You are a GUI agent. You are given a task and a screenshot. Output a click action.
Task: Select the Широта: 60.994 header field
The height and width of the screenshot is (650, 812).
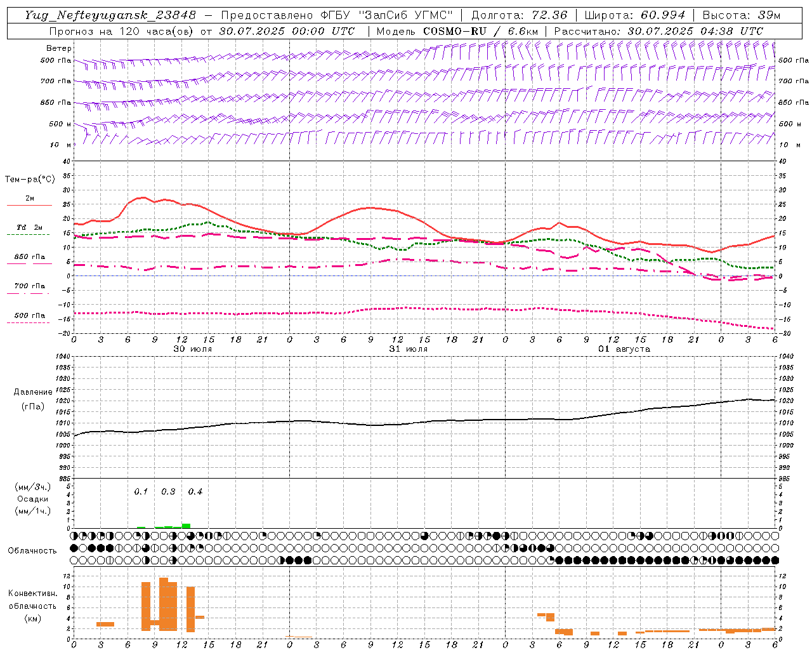pos(635,15)
